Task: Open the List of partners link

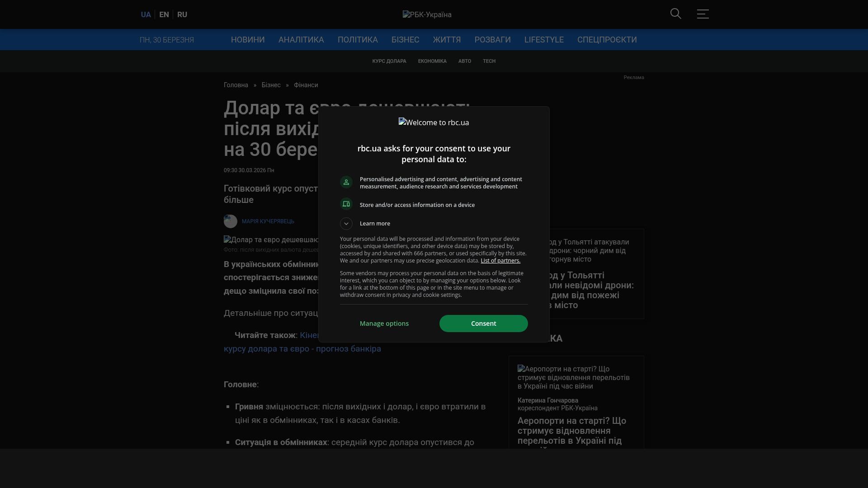Action: [500, 261]
